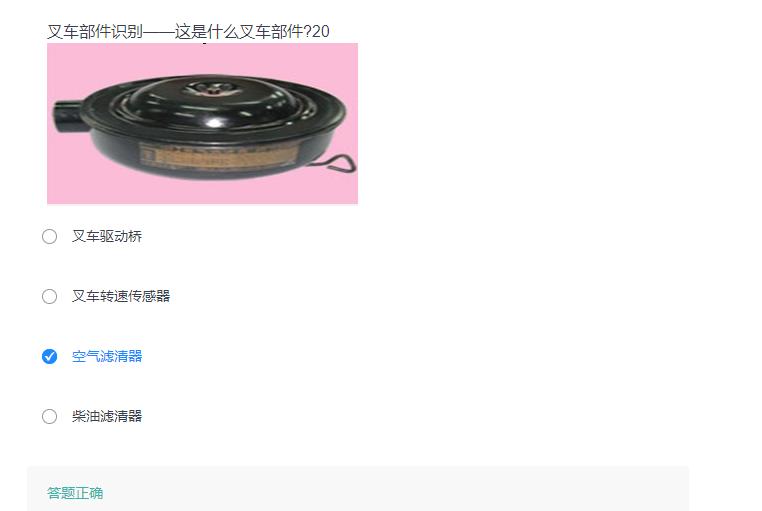Click the center nut on the filter lid
762x511 pixels.
pyautogui.click(x=212, y=89)
